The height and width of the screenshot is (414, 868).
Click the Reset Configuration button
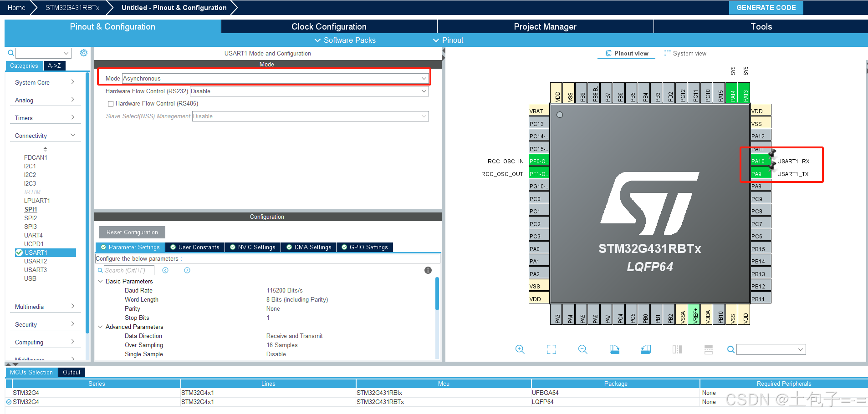tap(132, 232)
